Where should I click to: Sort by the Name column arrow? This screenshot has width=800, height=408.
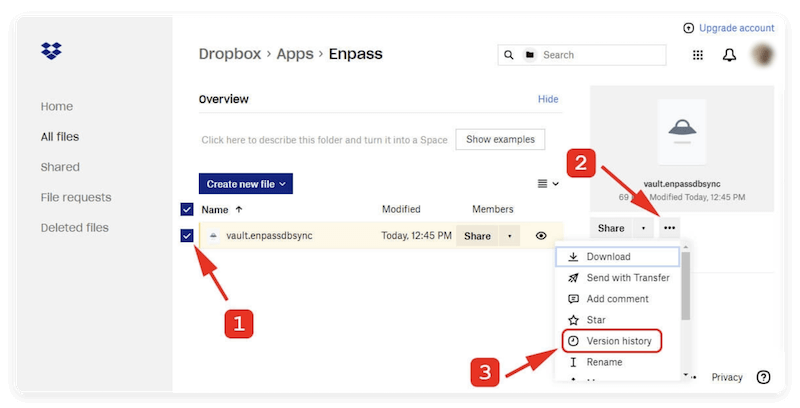(239, 210)
